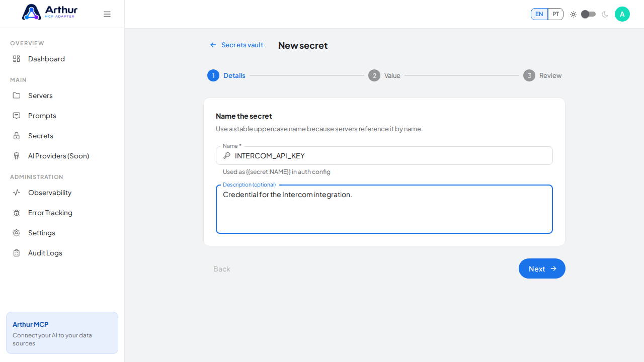This screenshot has width=644, height=362.
Task: Click the 'New secret' page title
Action: (303, 45)
